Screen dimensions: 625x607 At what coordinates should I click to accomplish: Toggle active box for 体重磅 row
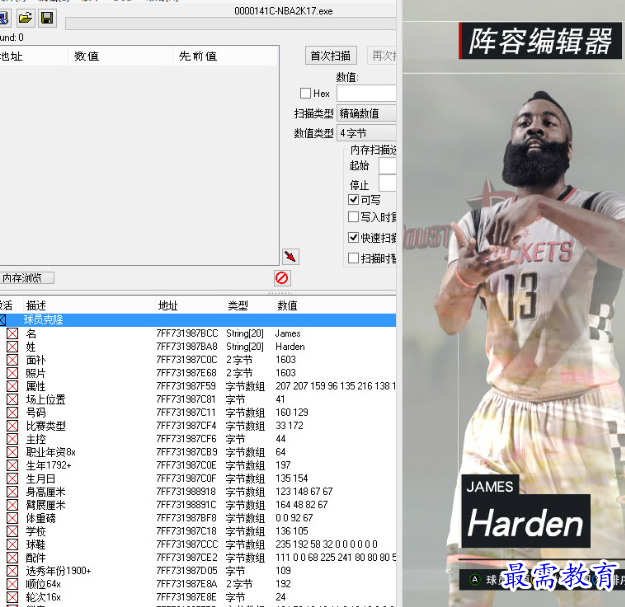pyautogui.click(x=12, y=518)
